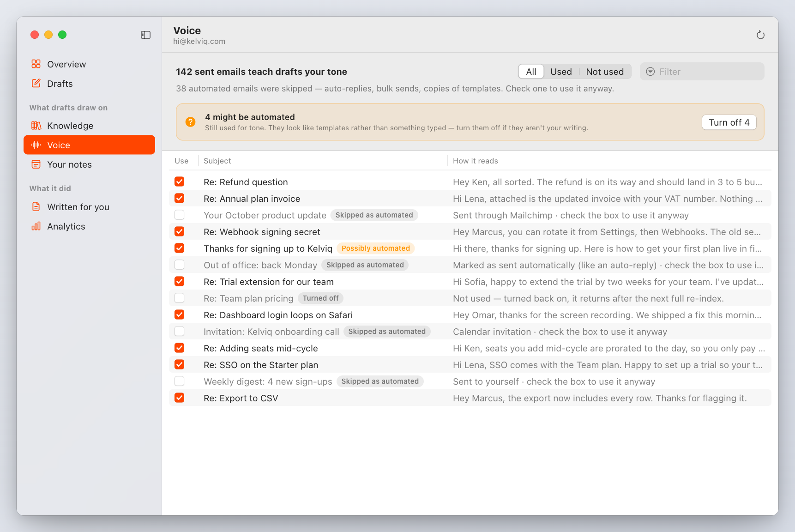Click the Drafts pencil icon
795x532 pixels.
[36, 84]
